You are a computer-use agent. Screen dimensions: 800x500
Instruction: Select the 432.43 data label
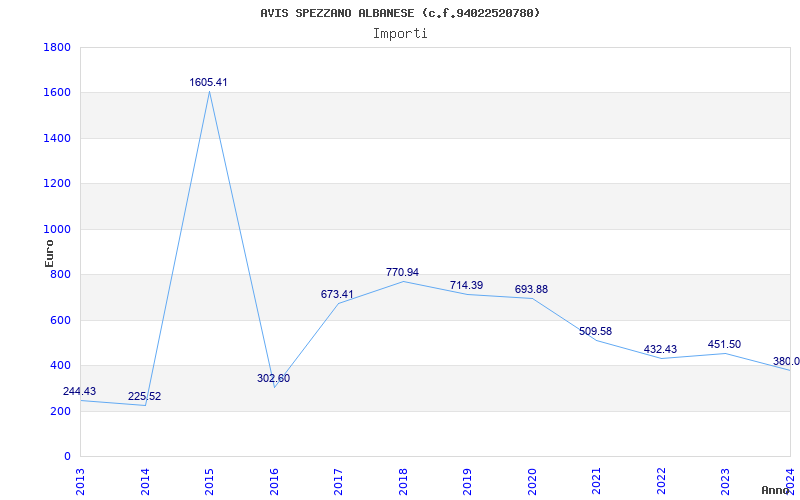660,349
